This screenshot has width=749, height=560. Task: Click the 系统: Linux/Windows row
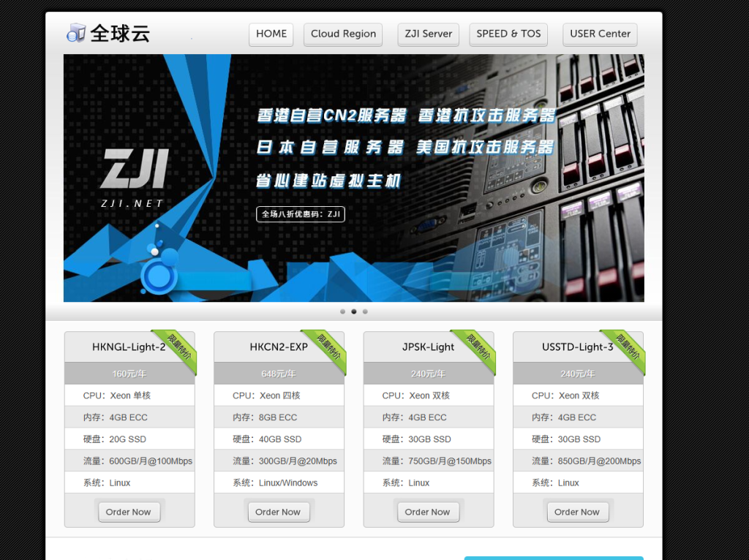tap(279, 483)
